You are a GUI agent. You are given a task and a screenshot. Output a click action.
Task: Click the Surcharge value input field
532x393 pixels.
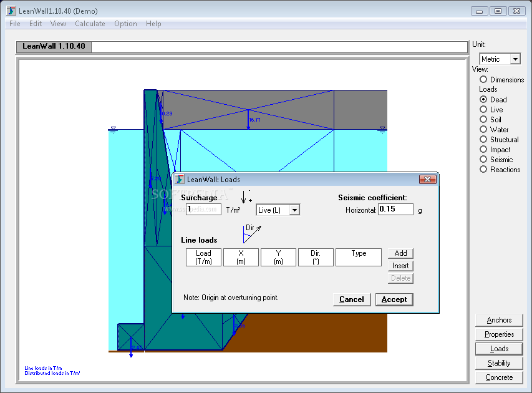point(203,210)
